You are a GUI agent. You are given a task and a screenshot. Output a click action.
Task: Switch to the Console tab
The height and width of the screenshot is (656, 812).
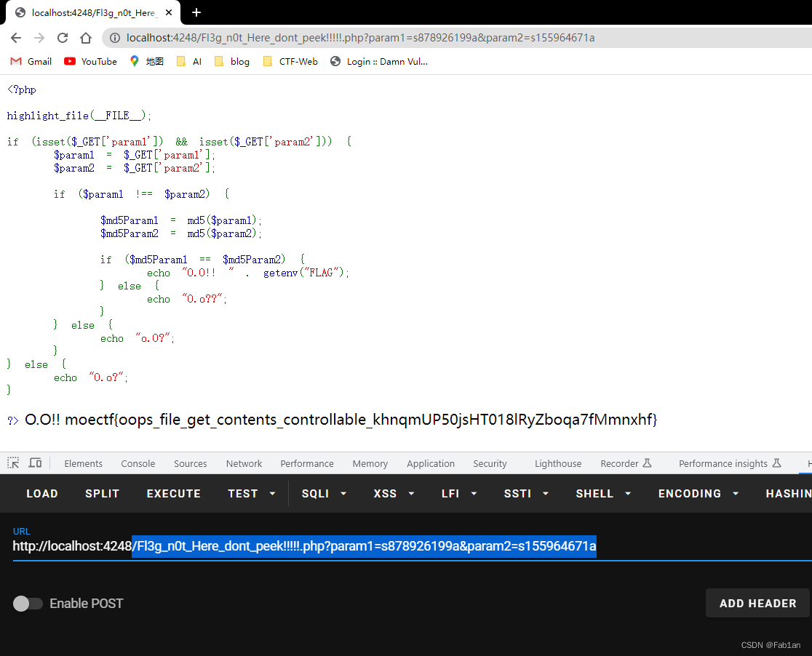pyautogui.click(x=138, y=463)
